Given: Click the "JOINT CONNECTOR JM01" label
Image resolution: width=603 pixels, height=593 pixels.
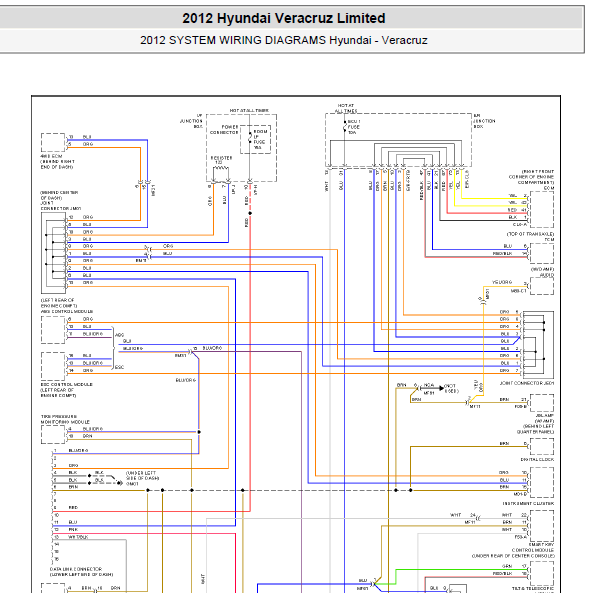Looking at the screenshot, I should [61, 206].
